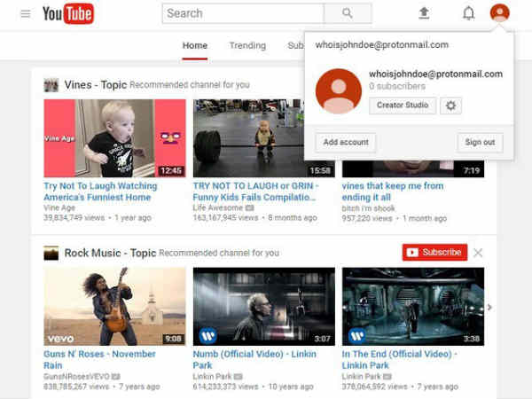Viewport: 532px width, 399px height.
Task: Click the account avatar in header
Action: (x=499, y=13)
